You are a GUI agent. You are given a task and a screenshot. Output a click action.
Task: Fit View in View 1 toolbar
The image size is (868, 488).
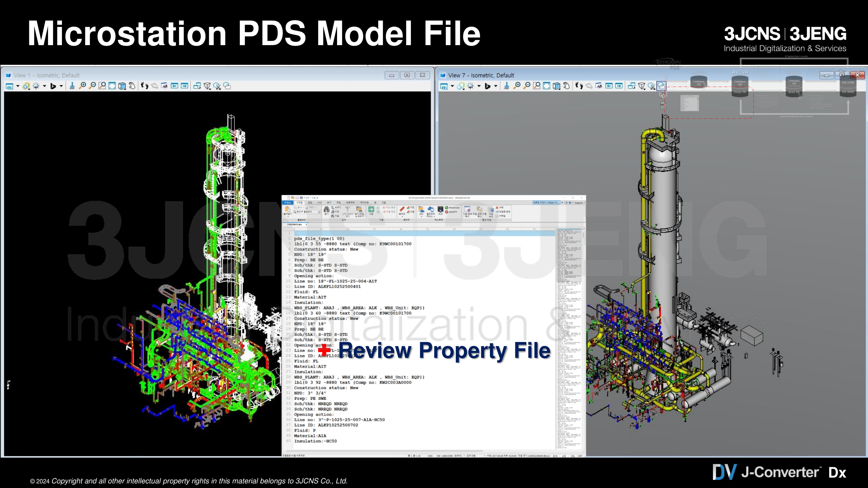click(112, 86)
